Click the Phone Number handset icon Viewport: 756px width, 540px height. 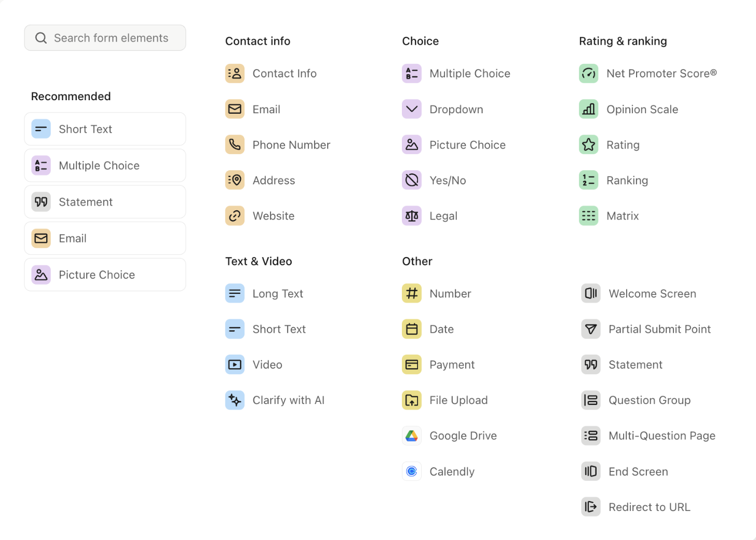(235, 145)
